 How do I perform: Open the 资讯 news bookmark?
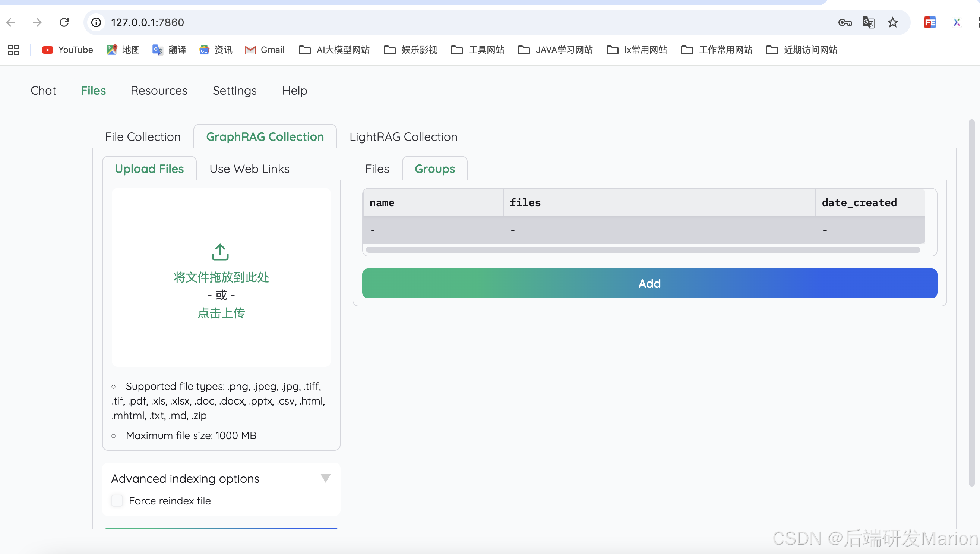tap(216, 50)
